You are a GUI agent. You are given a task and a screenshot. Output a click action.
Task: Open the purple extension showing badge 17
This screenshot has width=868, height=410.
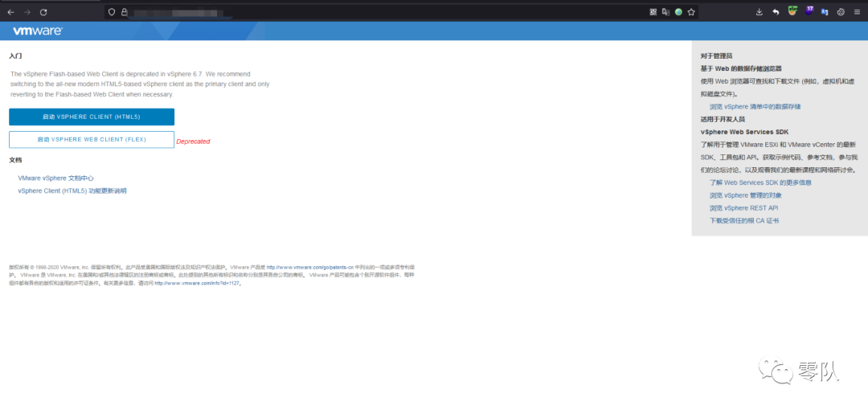pyautogui.click(x=809, y=11)
